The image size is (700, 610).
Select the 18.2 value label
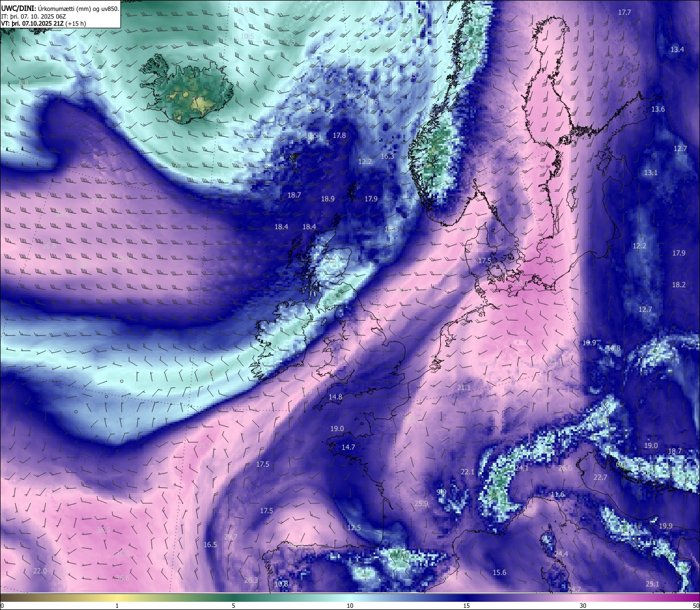[679, 284]
